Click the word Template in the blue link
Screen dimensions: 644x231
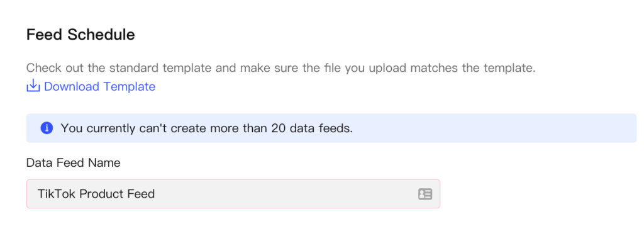click(x=129, y=87)
